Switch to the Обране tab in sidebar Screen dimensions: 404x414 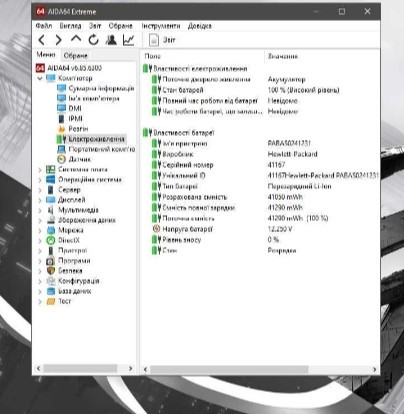tap(75, 55)
